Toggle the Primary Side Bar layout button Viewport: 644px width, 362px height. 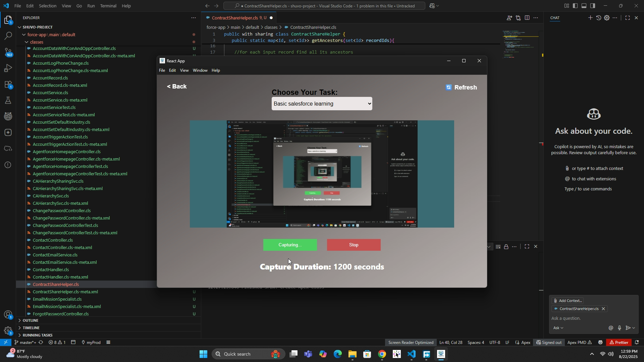click(x=575, y=6)
